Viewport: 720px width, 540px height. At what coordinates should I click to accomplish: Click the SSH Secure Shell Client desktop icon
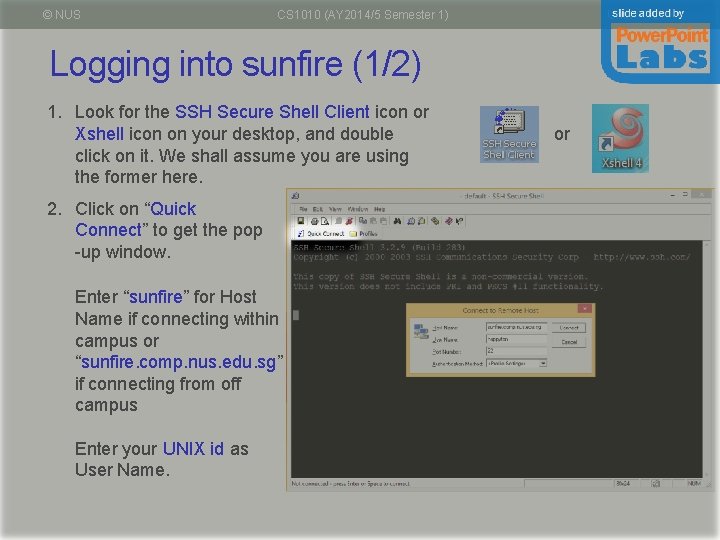point(509,134)
